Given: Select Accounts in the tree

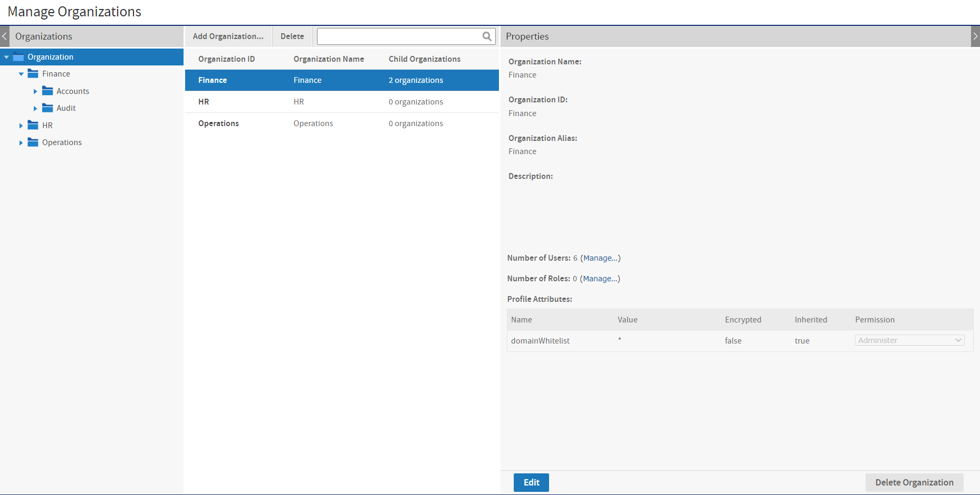Looking at the screenshot, I should pyautogui.click(x=73, y=91).
